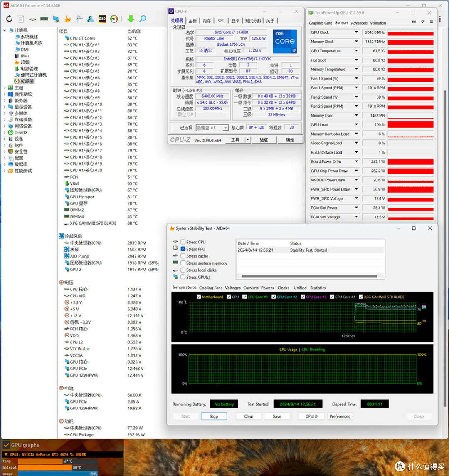Click CPU-Z 确定 button
Image resolution: width=449 pixels, height=476 pixels.
290,140
